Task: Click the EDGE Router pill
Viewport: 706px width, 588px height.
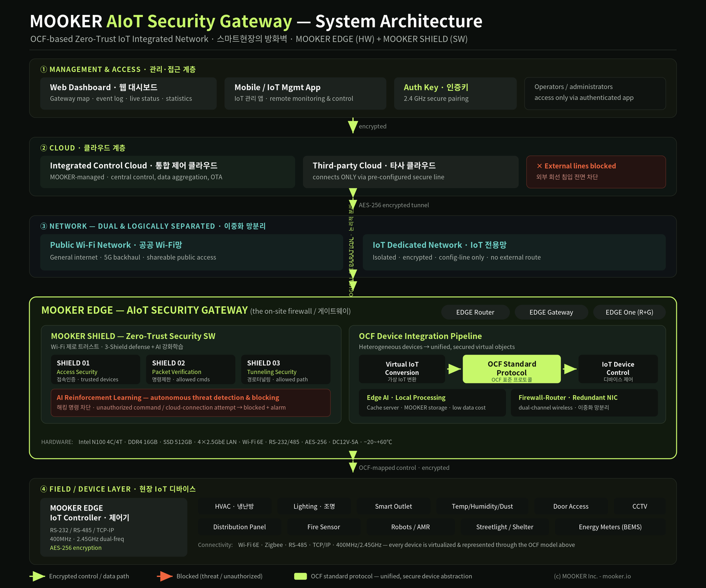Action: point(475,312)
